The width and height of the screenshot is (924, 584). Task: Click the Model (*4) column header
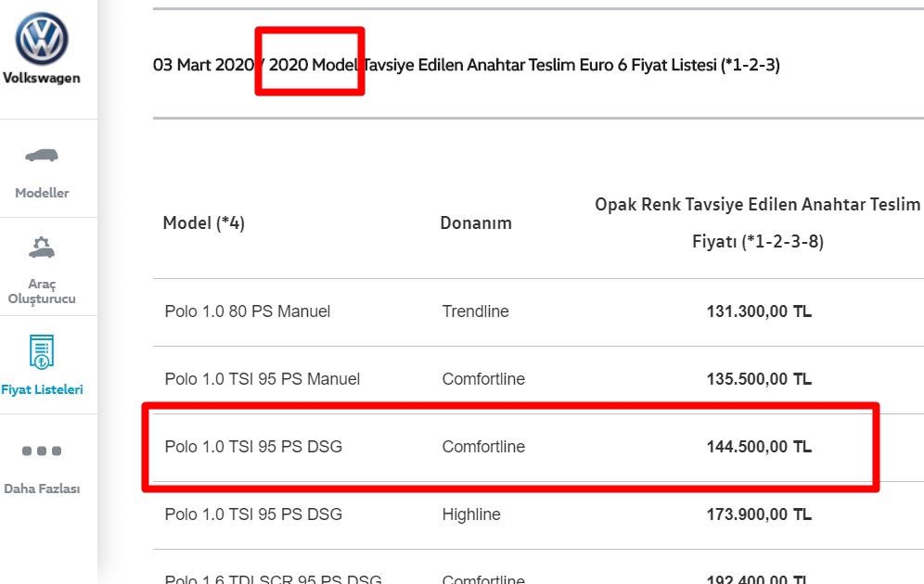pyautogui.click(x=204, y=223)
